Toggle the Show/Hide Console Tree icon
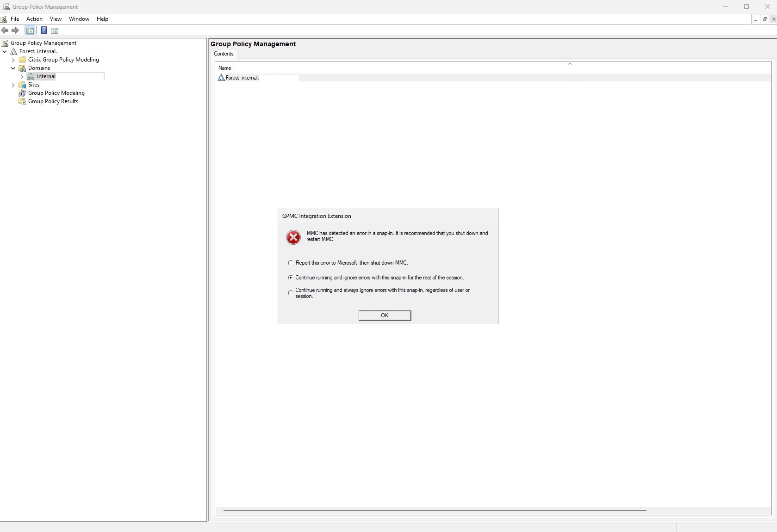 (30, 31)
